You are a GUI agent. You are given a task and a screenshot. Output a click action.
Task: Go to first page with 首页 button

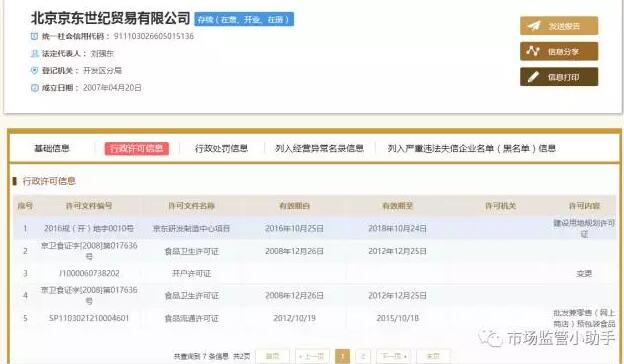(272, 356)
